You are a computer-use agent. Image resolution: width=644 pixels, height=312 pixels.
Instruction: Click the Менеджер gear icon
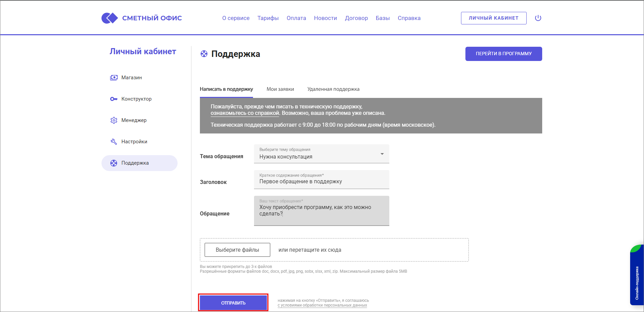114,120
